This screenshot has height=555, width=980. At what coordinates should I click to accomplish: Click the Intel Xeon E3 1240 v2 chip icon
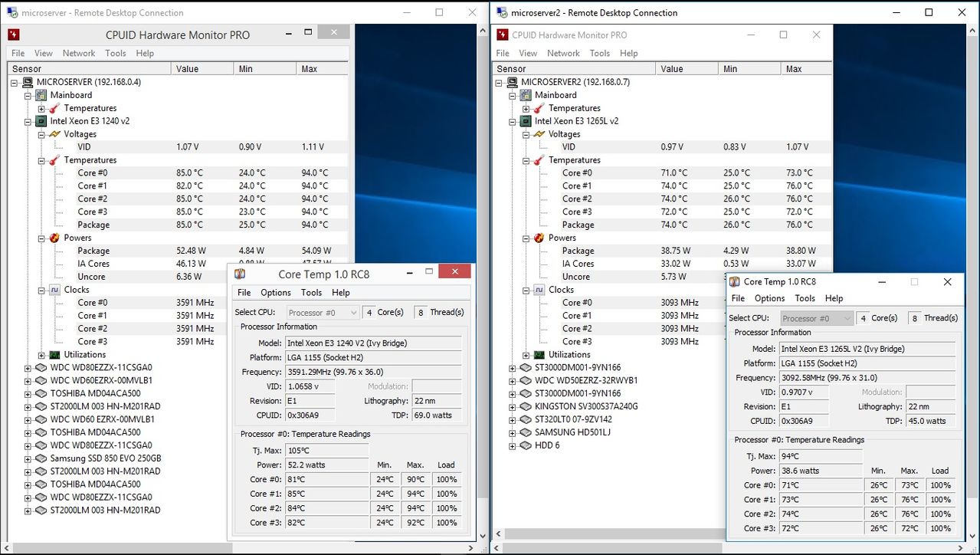[x=41, y=121]
